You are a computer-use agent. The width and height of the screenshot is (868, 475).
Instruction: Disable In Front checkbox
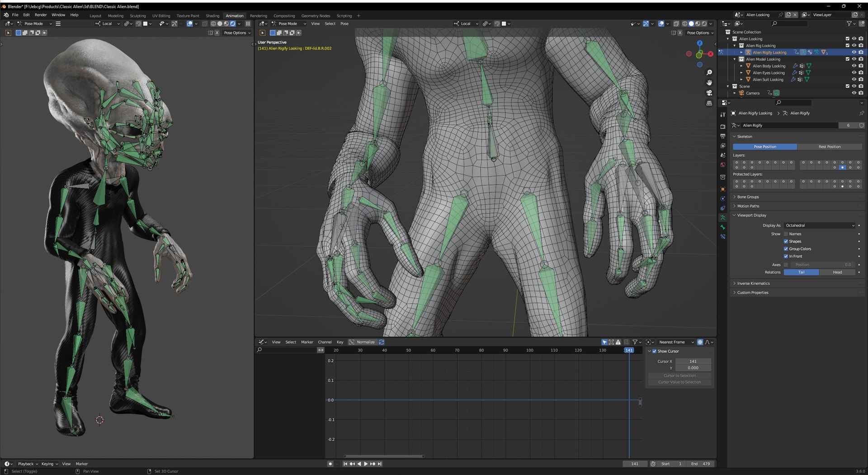(x=786, y=256)
